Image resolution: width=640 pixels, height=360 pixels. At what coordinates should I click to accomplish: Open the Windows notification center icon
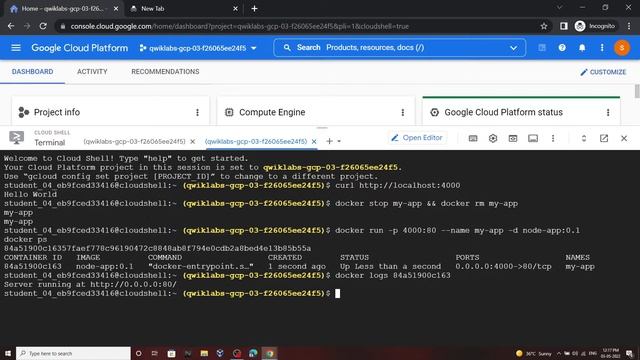[629, 353]
